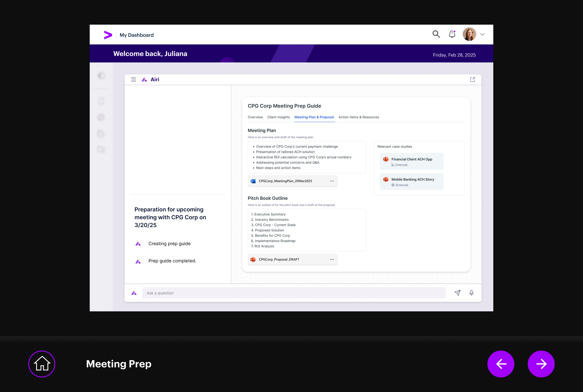Pop out Airi panel in new window
This screenshot has width=583, height=392.
pyautogui.click(x=473, y=80)
